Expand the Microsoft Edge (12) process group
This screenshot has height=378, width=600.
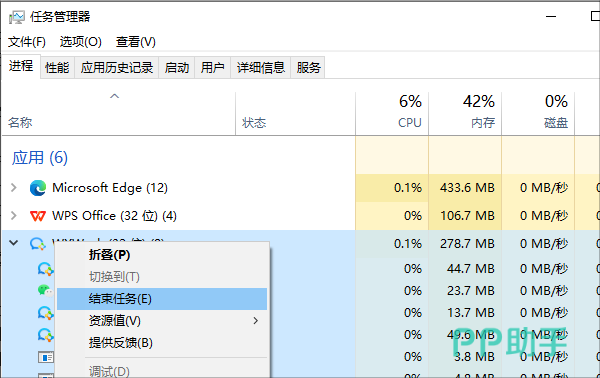point(14,187)
